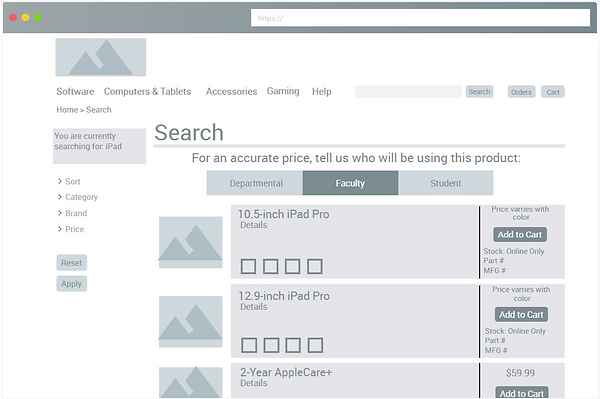Click the Reset filters button
600x399 pixels.
coord(72,263)
